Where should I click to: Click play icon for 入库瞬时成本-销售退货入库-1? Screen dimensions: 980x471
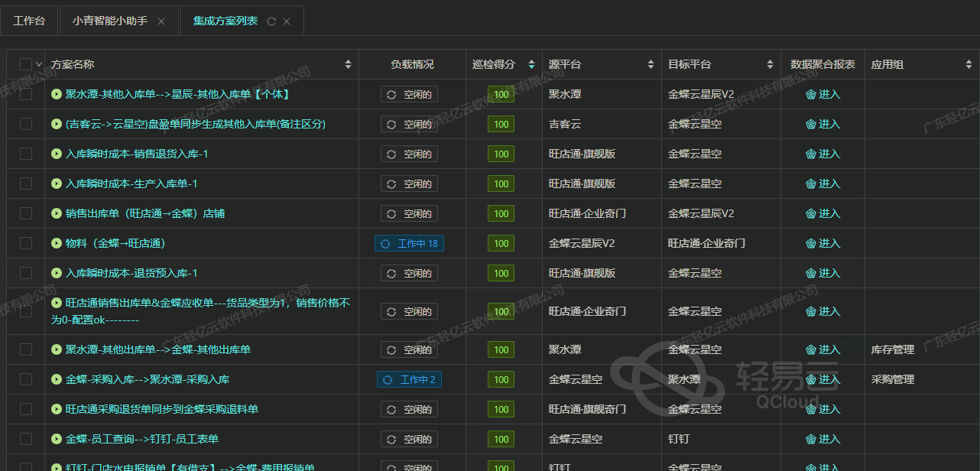[57, 154]
